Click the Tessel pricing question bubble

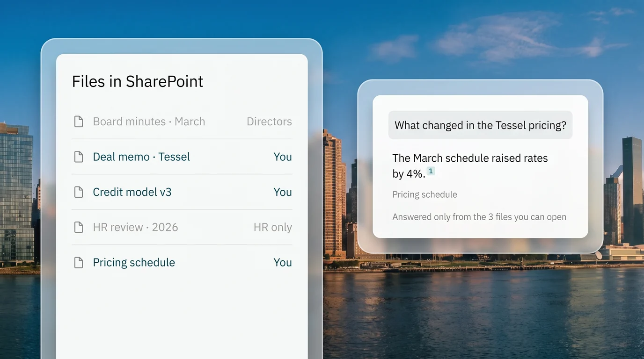(480, 125)
